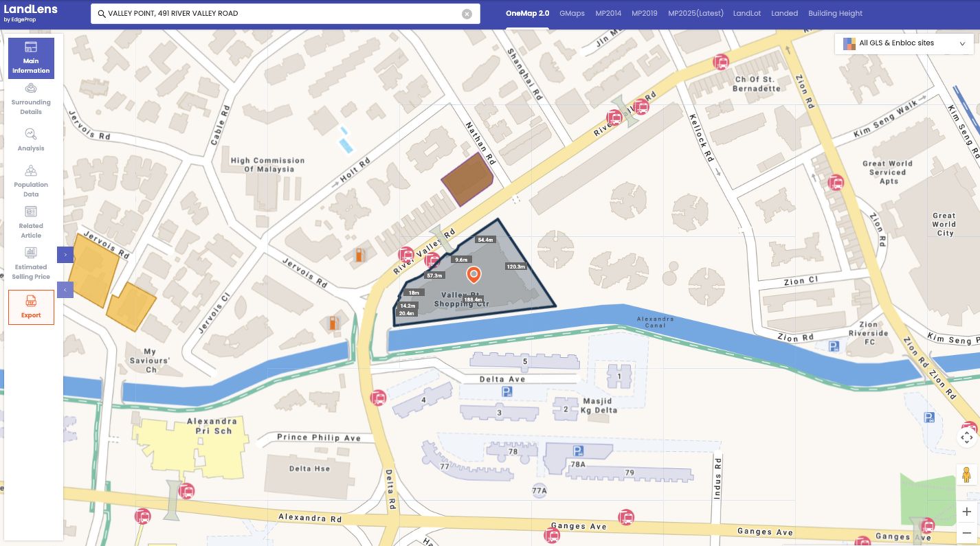Zoom in on the map
This screenshot has height=546, width=980.
pyautogui.click(x=967, y=512)
